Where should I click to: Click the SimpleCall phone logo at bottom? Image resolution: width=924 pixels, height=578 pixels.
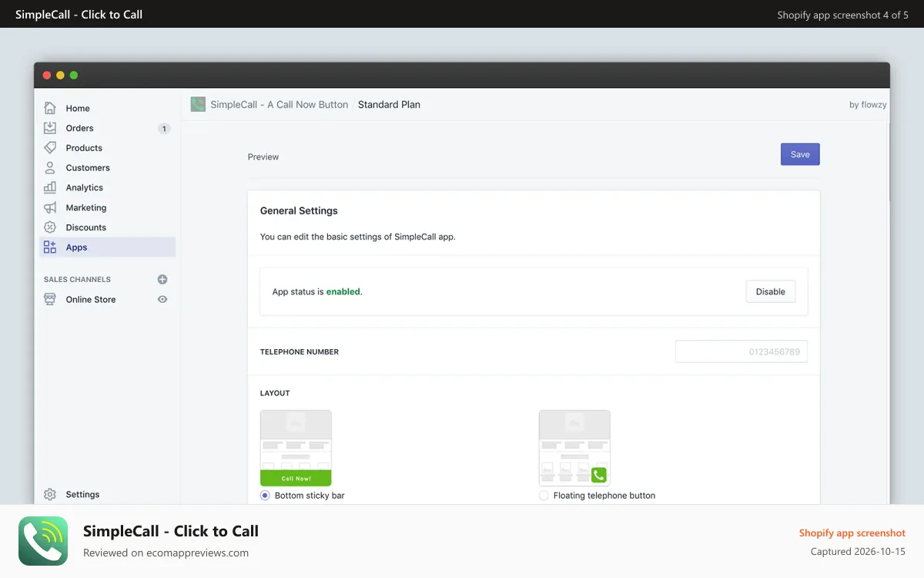point(43,541)
